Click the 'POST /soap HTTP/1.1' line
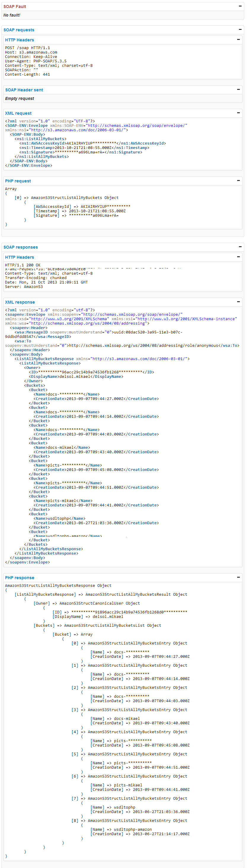 (x=27, y=48)
